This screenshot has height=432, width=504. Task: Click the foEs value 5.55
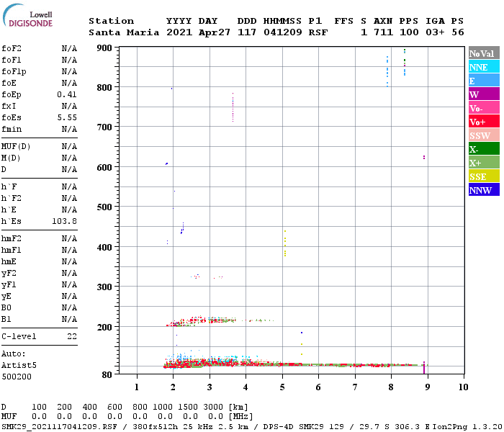(x=67, y=117)
